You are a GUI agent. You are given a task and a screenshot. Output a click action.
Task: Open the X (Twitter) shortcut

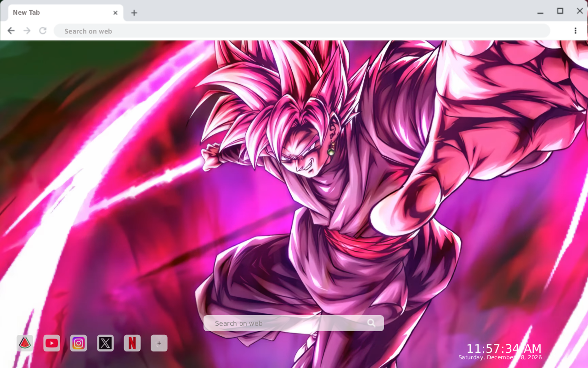106,343
